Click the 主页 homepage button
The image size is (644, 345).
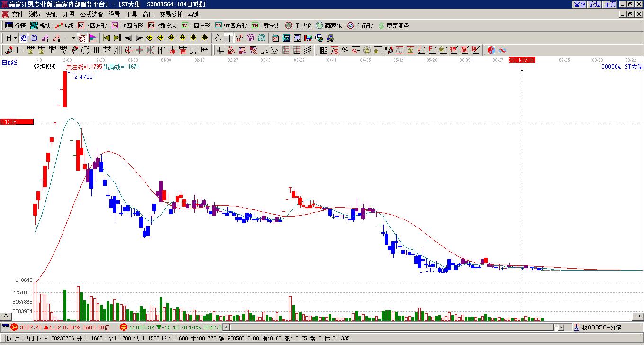(610, 4)
